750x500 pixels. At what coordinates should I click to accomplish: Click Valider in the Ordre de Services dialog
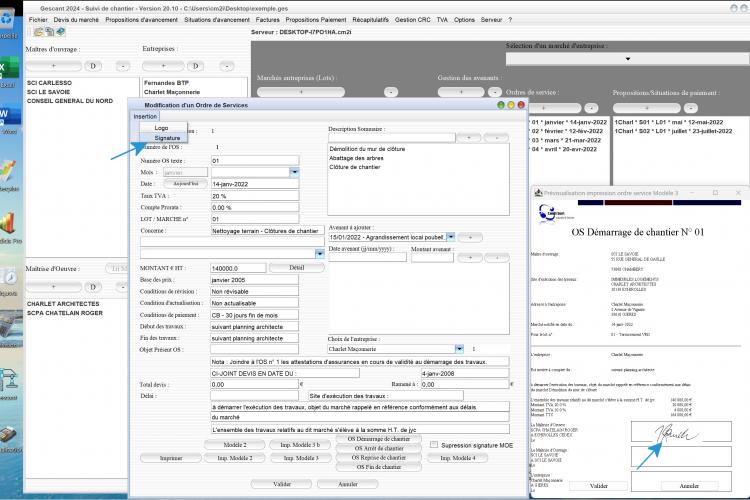click(282, 484)
